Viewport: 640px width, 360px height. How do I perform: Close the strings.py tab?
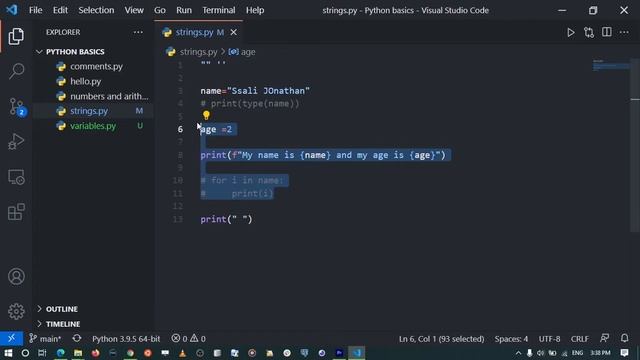point(233,32)
